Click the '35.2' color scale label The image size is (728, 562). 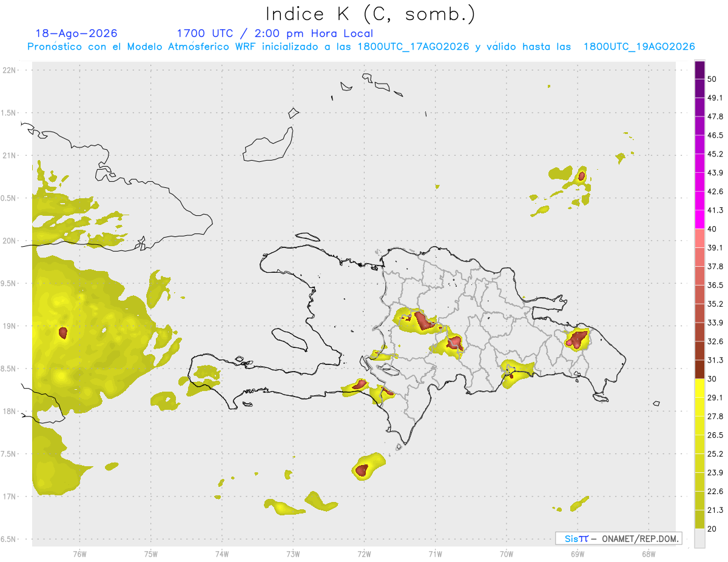715,304
